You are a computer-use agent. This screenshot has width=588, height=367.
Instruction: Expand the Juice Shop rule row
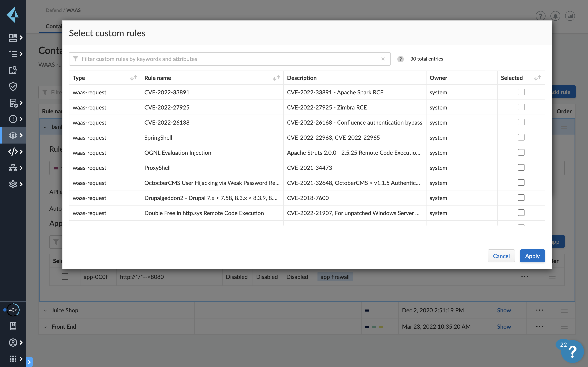point(45,311)
